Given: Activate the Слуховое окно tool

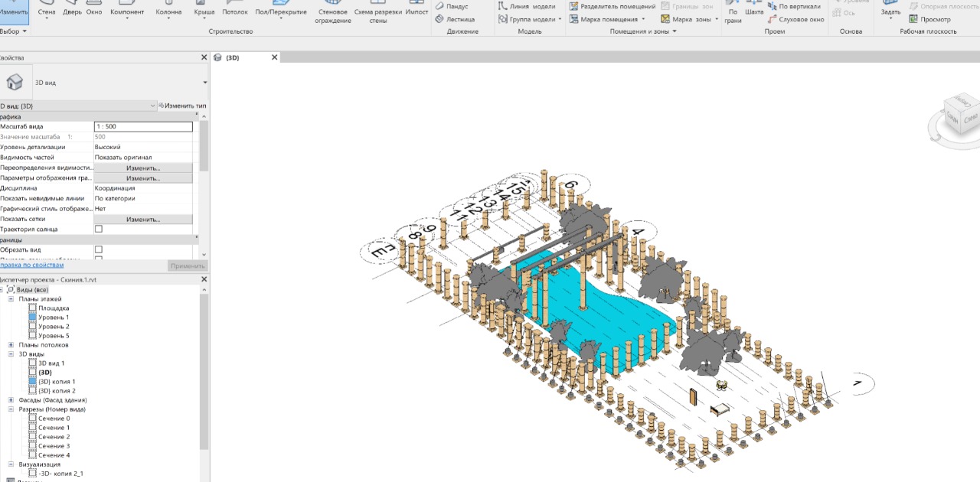Looking at the screenshot, I should point(801,19).
